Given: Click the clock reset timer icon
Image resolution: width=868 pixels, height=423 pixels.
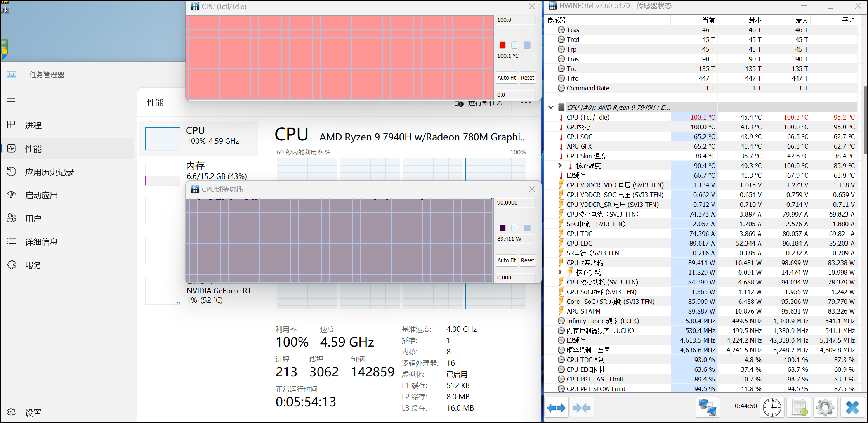Looking at the screenshot, I should click(x=772, y=407).
